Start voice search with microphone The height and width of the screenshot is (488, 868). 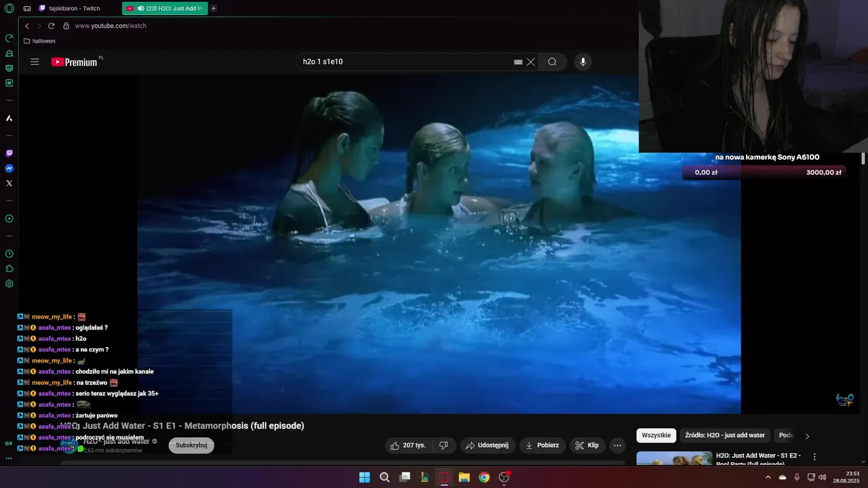583,62
